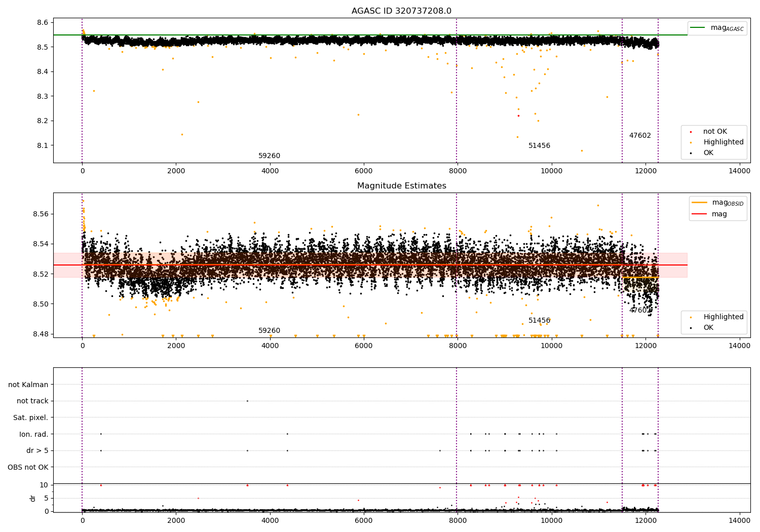The image size is (760, 532).
Task: Select 'OK' entry in top plot legend
Action: coord(708,153)
